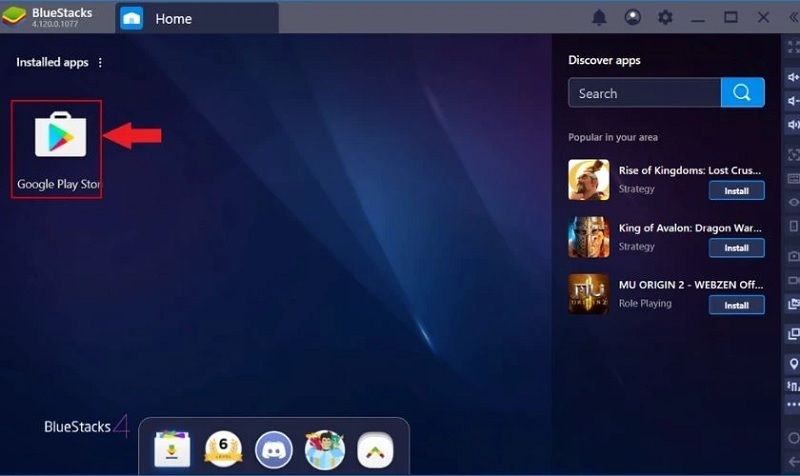Click the blue magnifier search button

(x=742, y=92)
